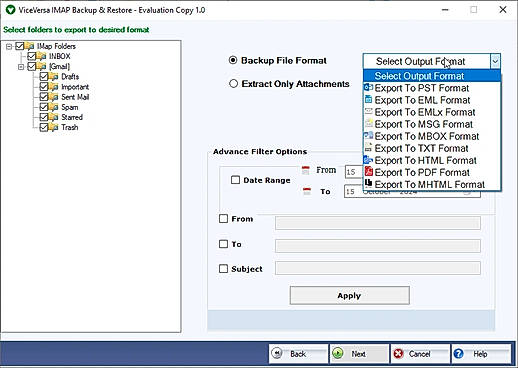Select the Backup File Format radio button

(233, 60)
